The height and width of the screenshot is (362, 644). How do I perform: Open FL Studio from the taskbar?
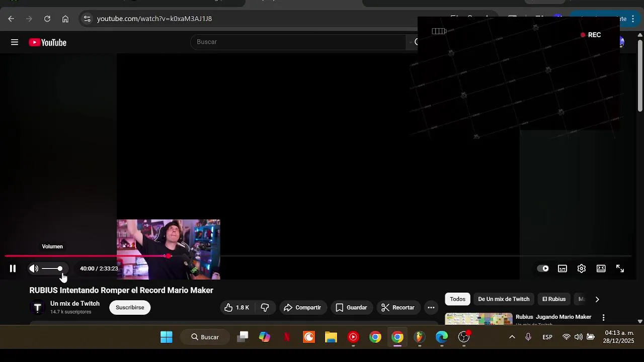[420, 337]
